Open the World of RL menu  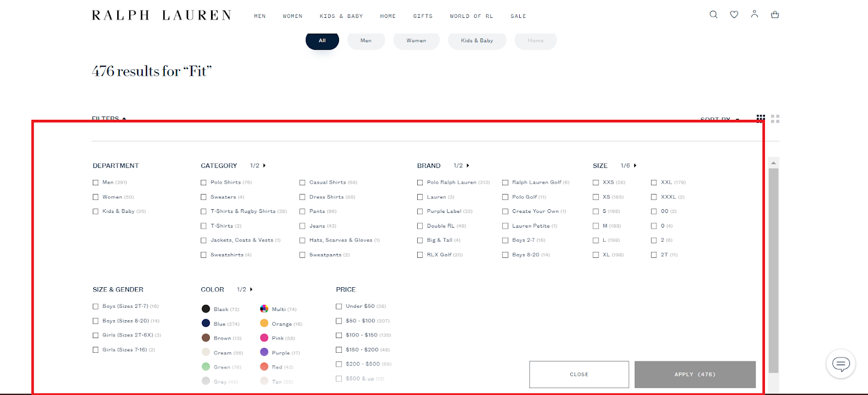471,16
